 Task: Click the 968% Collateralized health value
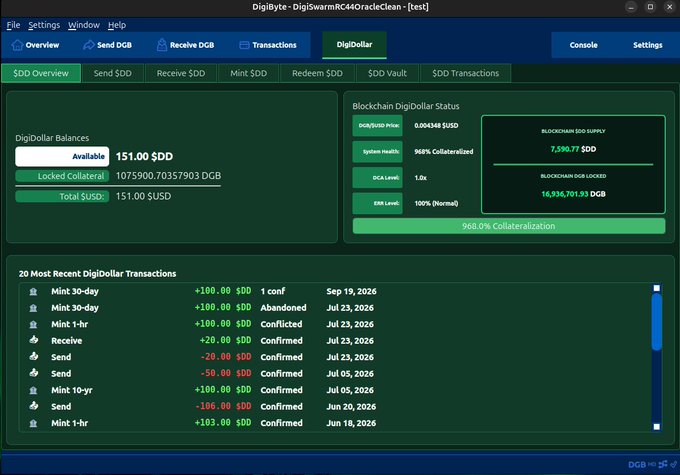tap(444, 151)
